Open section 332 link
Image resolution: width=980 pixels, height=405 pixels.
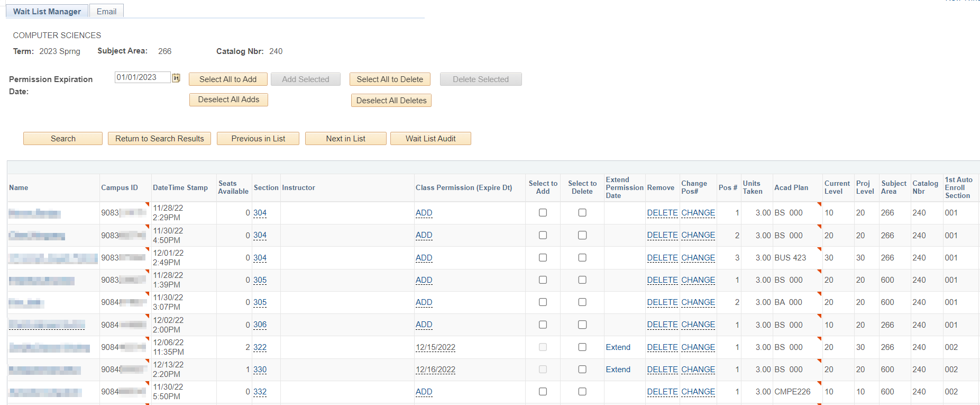[260, 392]
